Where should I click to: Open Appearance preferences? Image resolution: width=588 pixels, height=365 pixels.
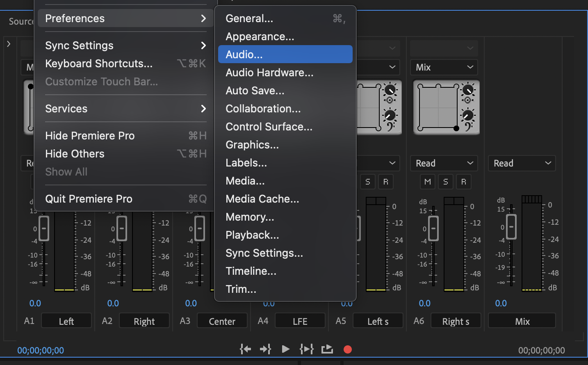(x=285, y=36)
